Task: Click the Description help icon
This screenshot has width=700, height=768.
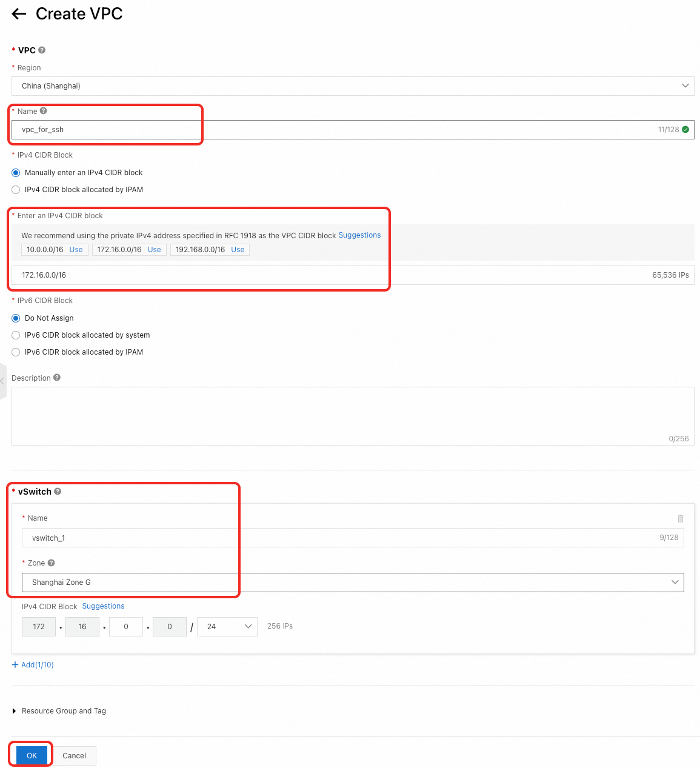Action: pyautogui.click(x=57, y=378)
